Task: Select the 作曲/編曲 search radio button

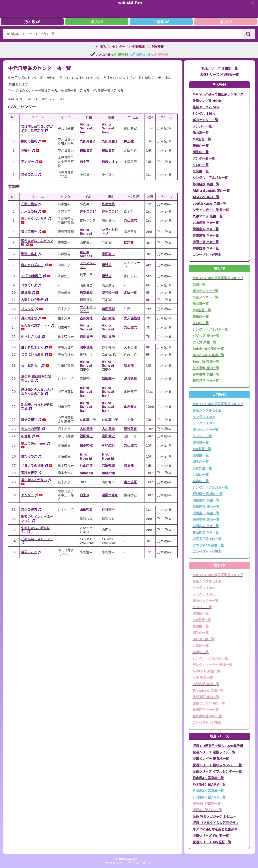Action: pyautogui.click(x=128, y=47)
